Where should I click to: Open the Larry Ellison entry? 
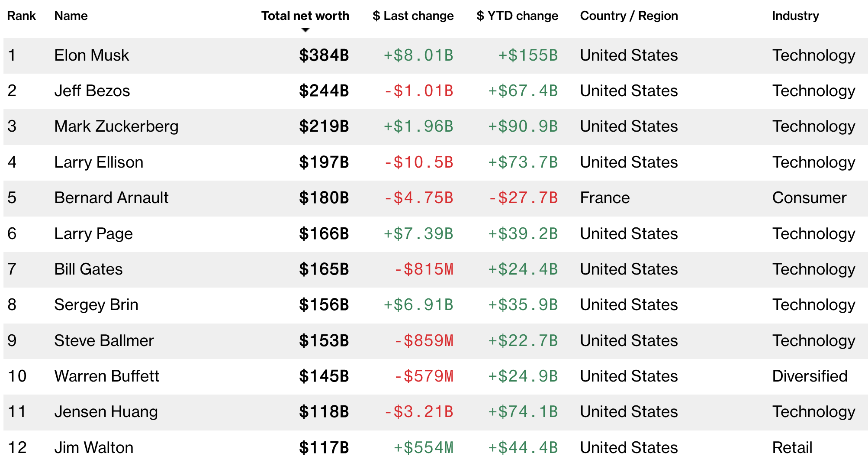click(99, 162)
